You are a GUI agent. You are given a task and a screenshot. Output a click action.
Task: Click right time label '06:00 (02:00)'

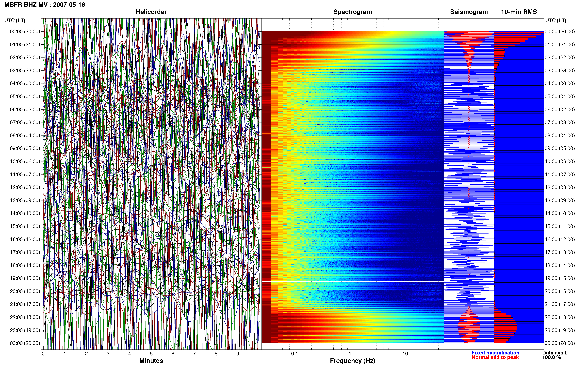tap(560, 110)
